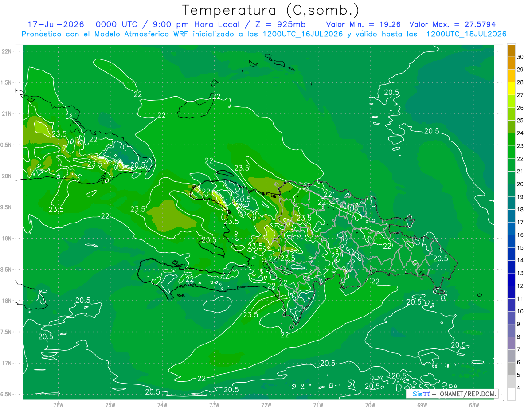Click the orange legend swatch above label 30
The image size is (532, 411).
511,51
